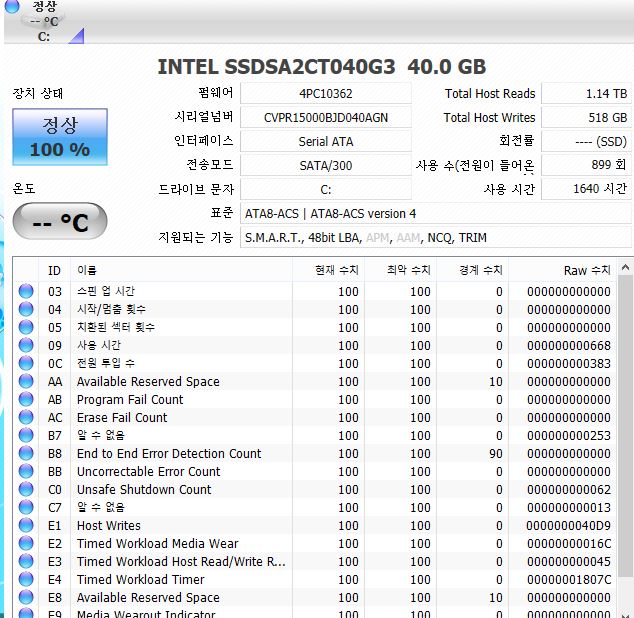Click the 경계 수치 column header
The height and width of the screenshot is (618, 634).
[472, 270]
